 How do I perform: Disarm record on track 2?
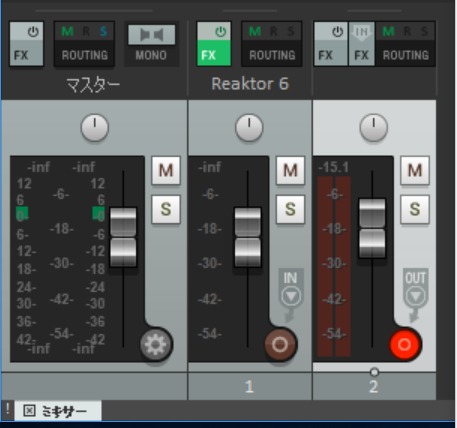(405, 344)
